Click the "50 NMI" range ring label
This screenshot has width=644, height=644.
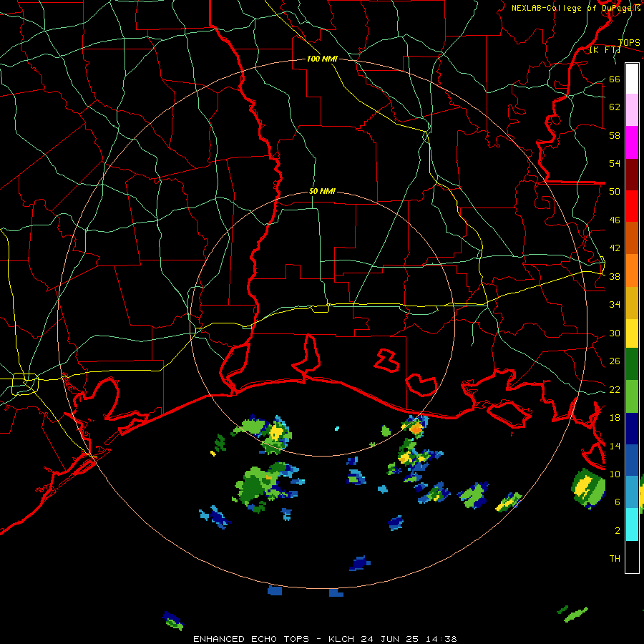[322, 191]
